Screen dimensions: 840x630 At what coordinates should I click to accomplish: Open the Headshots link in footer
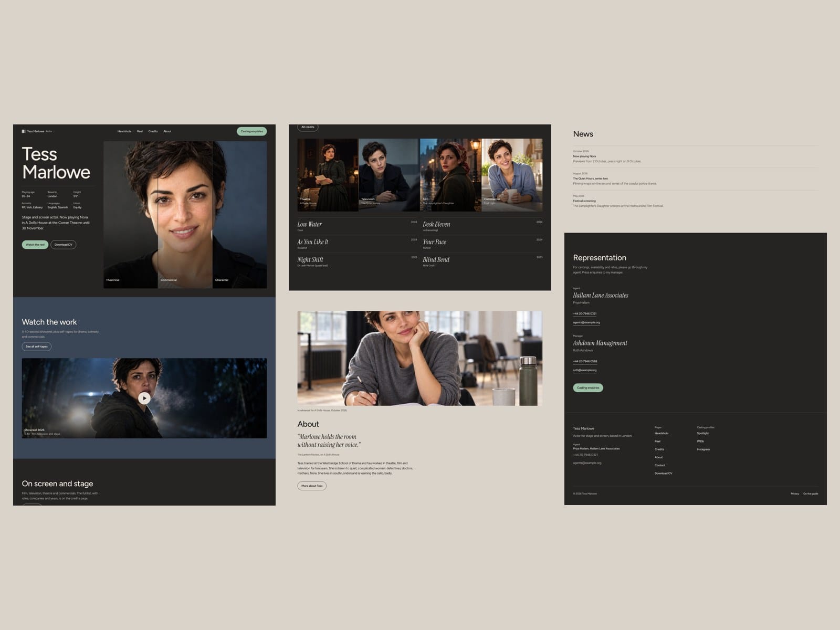(661, 433)
